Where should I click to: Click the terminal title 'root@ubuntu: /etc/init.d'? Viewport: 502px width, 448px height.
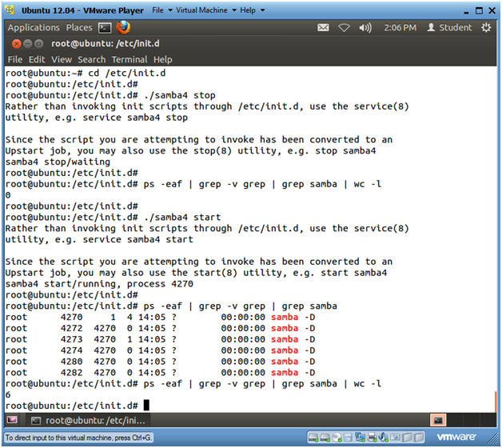click(106, 43)
